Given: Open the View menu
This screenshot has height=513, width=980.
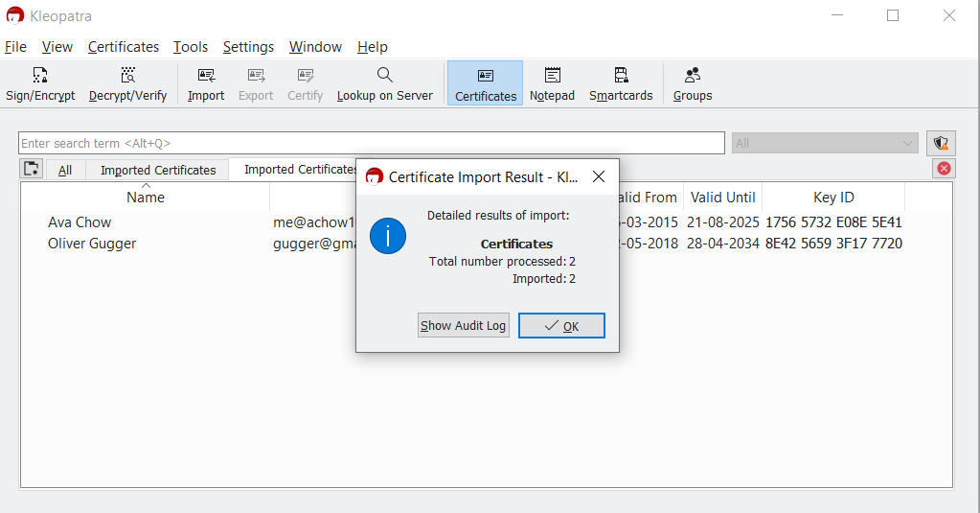Looking at the screenshot, I should 57,47.
